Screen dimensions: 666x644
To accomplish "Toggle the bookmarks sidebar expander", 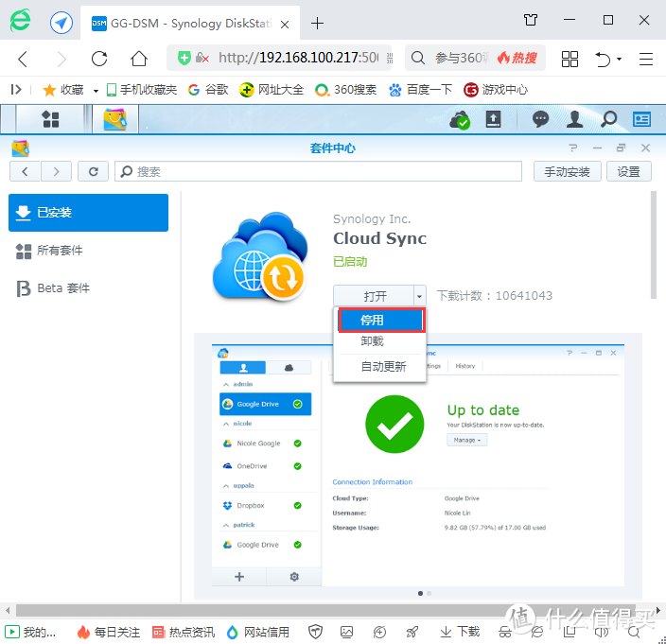I will coord(16,90).
